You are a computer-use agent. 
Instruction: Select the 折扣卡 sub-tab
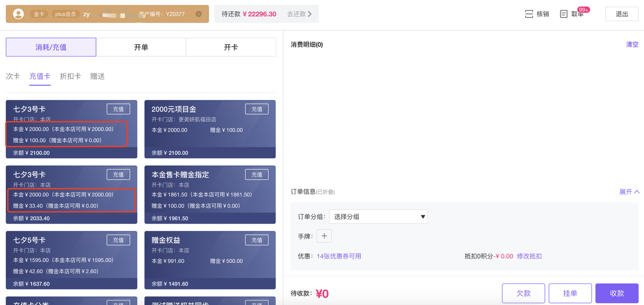pos(70,76)
